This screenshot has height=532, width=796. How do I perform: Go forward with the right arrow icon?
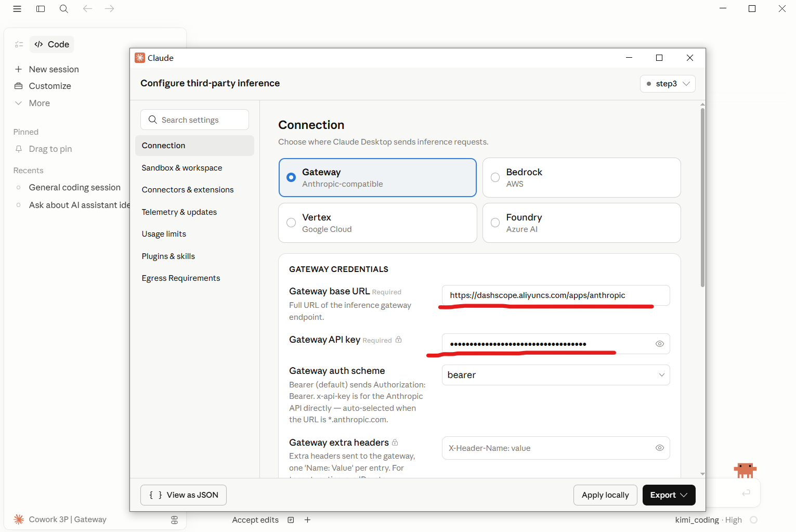pos(109,9)
